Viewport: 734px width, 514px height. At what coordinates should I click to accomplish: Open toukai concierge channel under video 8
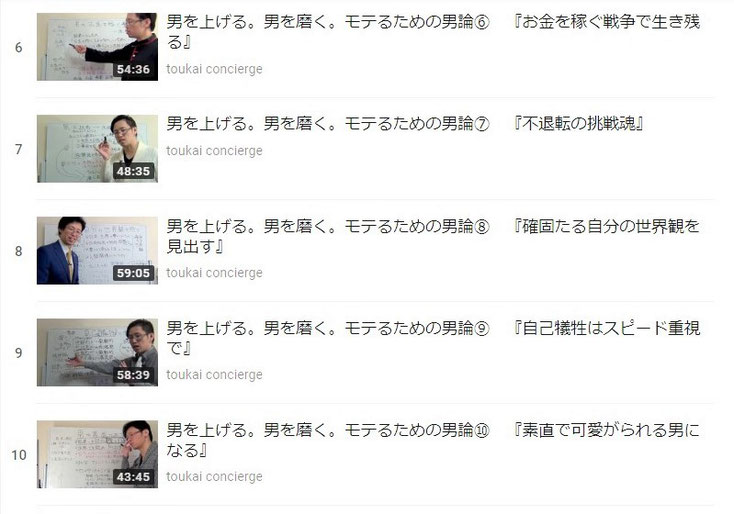[214, 272]
